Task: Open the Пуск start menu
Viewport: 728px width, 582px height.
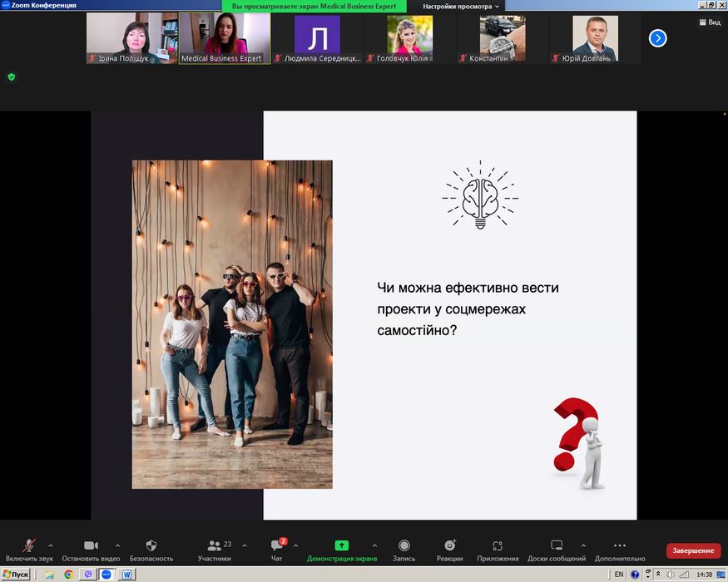Action: (x=16, y=575)
